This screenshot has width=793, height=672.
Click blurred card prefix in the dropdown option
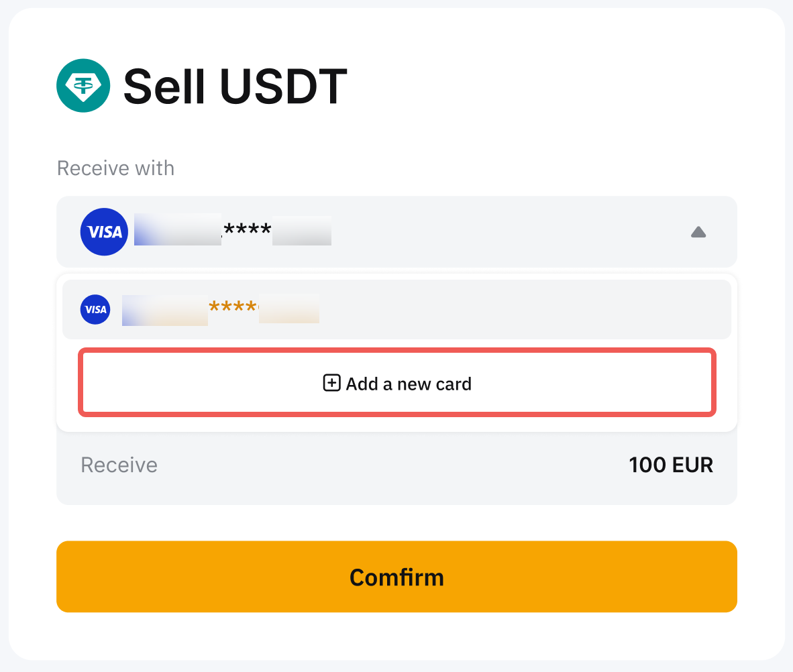coord(164,309)
